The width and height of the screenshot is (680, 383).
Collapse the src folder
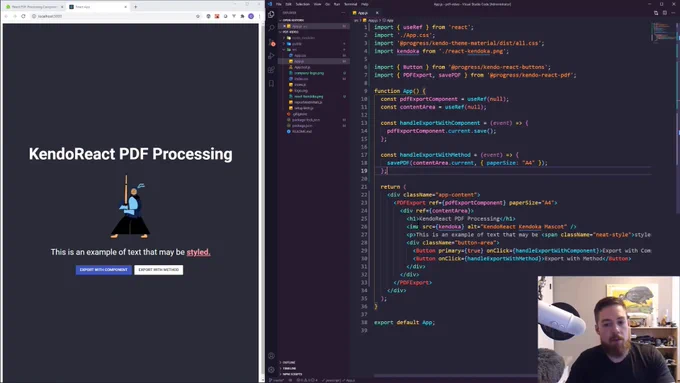pyautogui.click(x=314, y=49)
